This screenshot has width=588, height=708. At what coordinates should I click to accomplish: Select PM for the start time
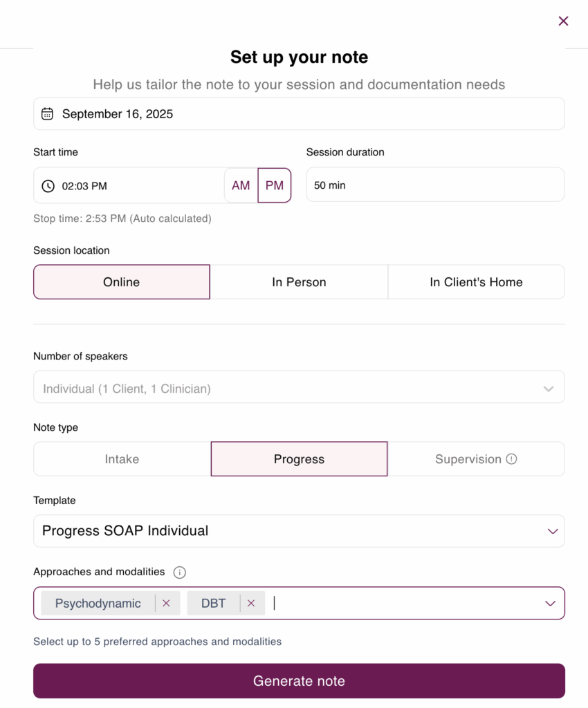point(275,185)
